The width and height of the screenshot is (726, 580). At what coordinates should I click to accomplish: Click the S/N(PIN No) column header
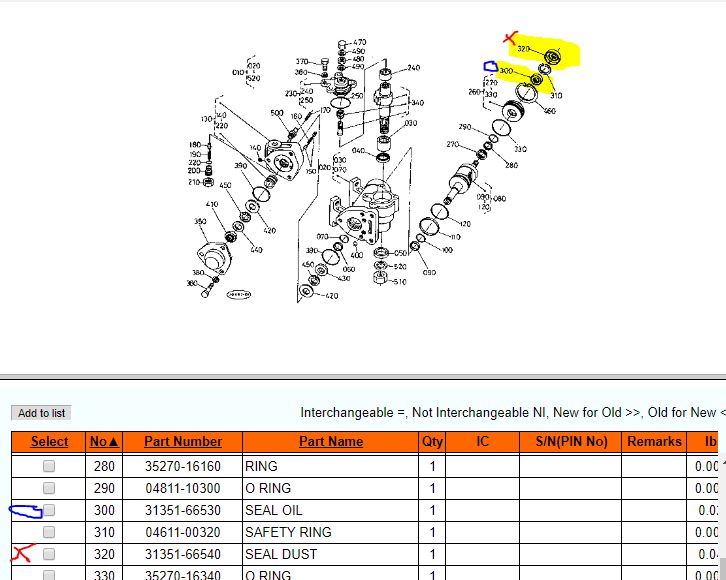[570, 441]
